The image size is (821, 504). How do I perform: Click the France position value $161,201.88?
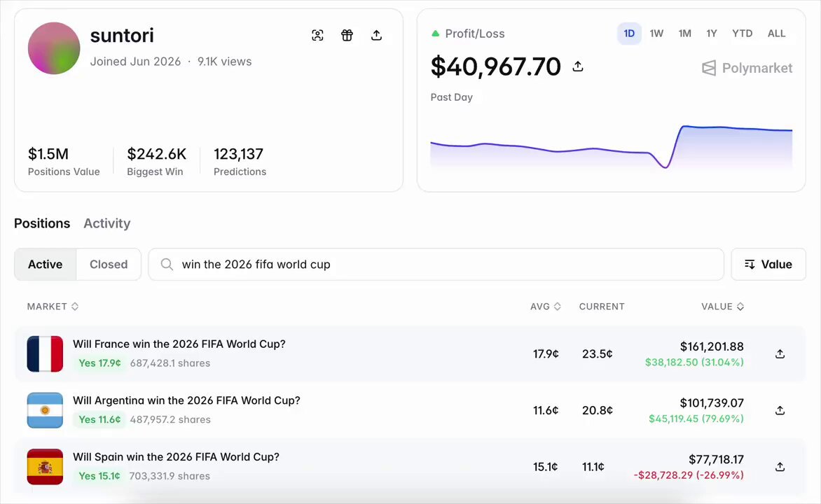[712, 346]
